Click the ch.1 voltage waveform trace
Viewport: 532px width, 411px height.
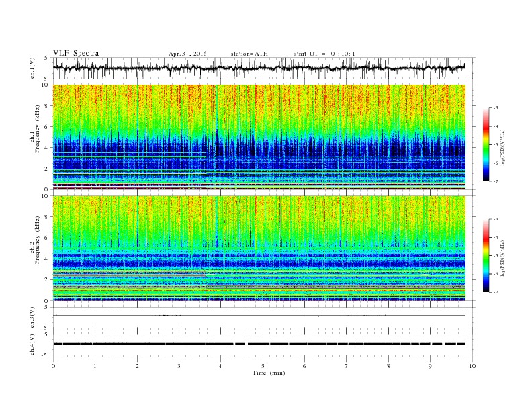(x=259, y=68)
